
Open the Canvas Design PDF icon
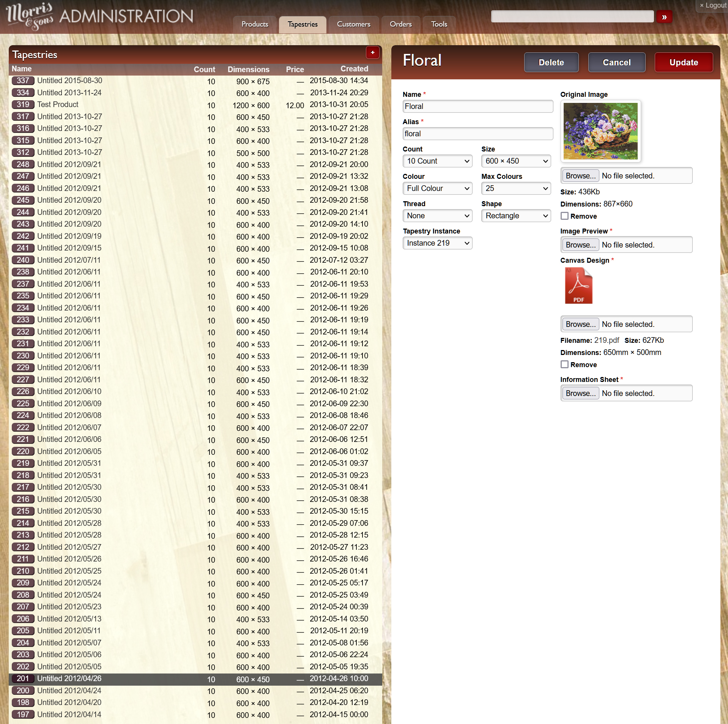578,285
